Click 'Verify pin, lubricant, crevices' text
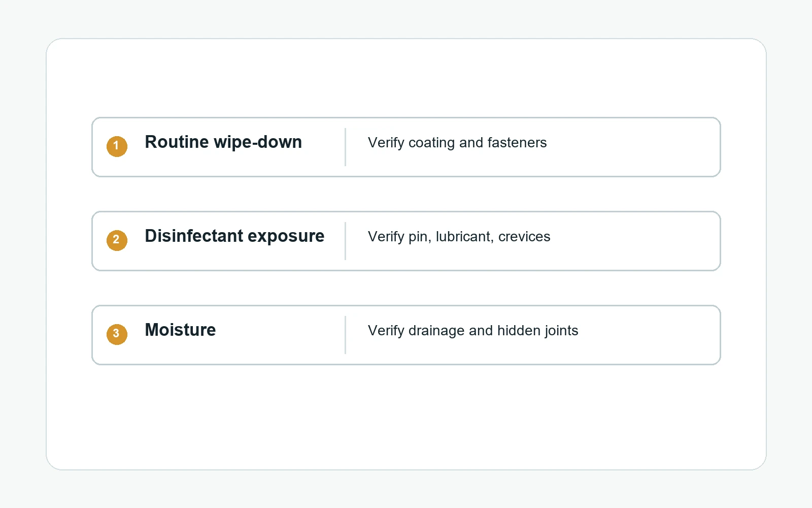This screenshot has height=508, width=812. pyautogui.click(x=459, y=237)
